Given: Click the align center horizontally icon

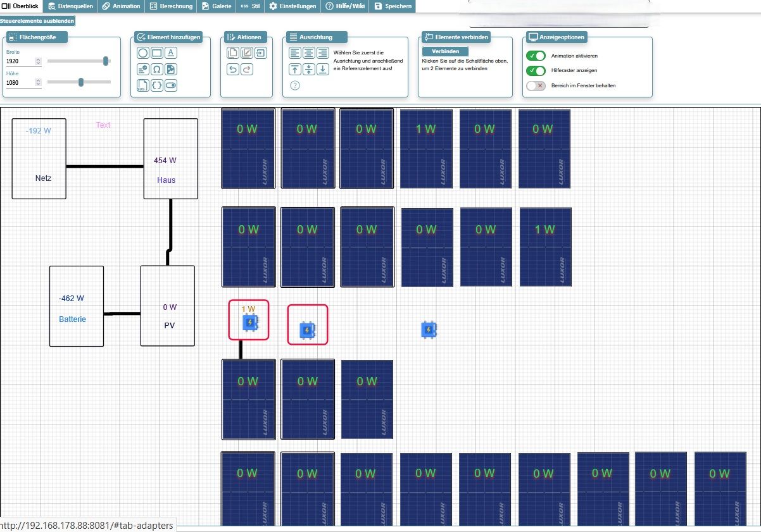Looking at the screenshot, I should click(309, 53).
